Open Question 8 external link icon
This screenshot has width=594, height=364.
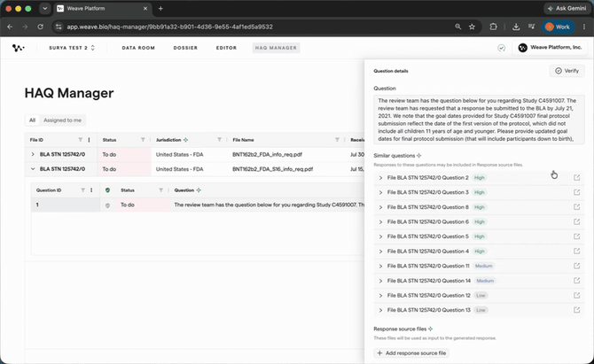576,207
